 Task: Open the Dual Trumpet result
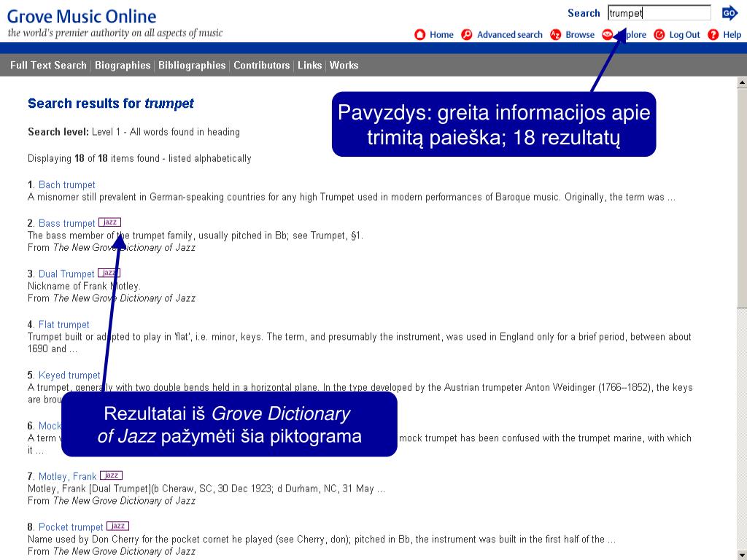66,274
